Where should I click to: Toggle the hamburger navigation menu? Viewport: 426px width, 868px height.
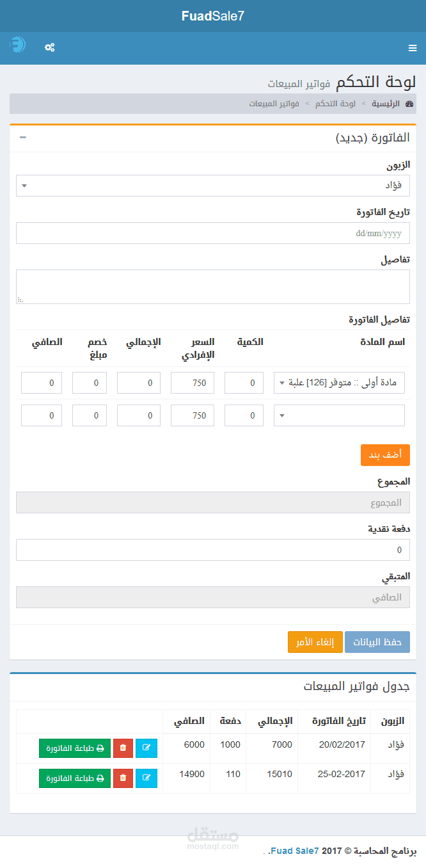[x=413, y=48]
